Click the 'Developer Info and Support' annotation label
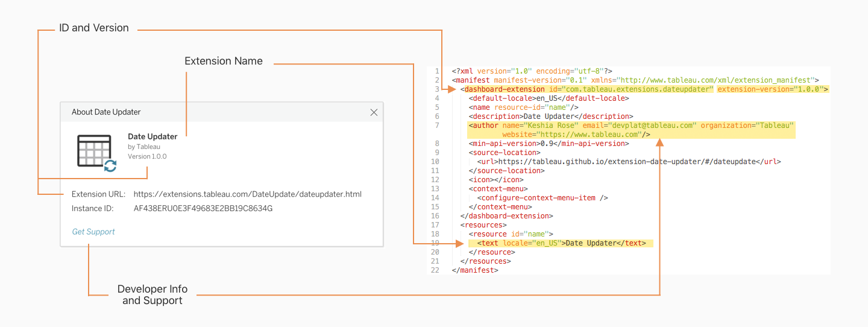868x327 pixels. [152, 295]
